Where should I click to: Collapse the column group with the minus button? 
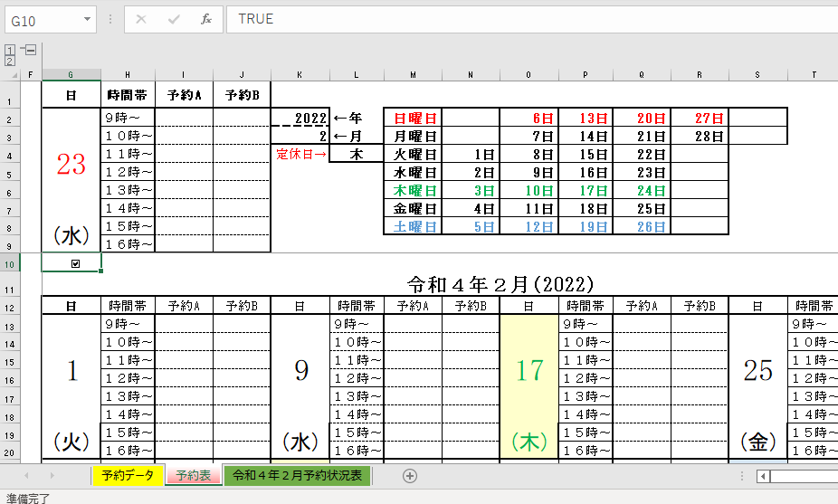click(x=31, y=51)
